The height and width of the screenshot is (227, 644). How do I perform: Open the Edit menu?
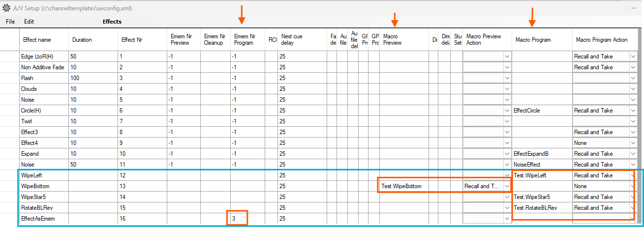[29, 22]
